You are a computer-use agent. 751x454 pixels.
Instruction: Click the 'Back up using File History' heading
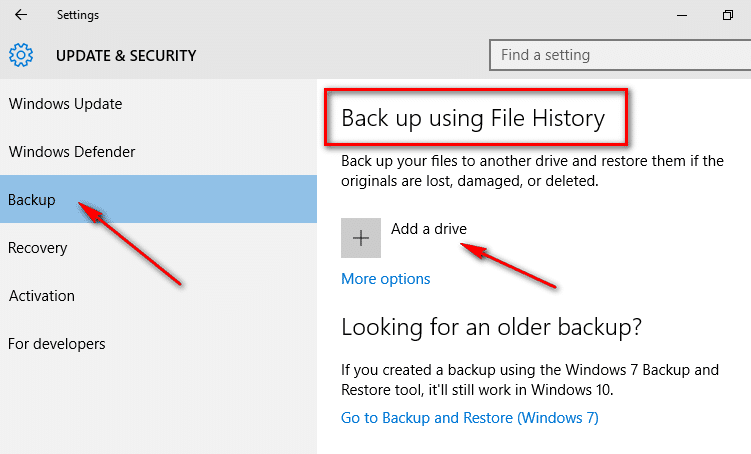coord(473,118)
